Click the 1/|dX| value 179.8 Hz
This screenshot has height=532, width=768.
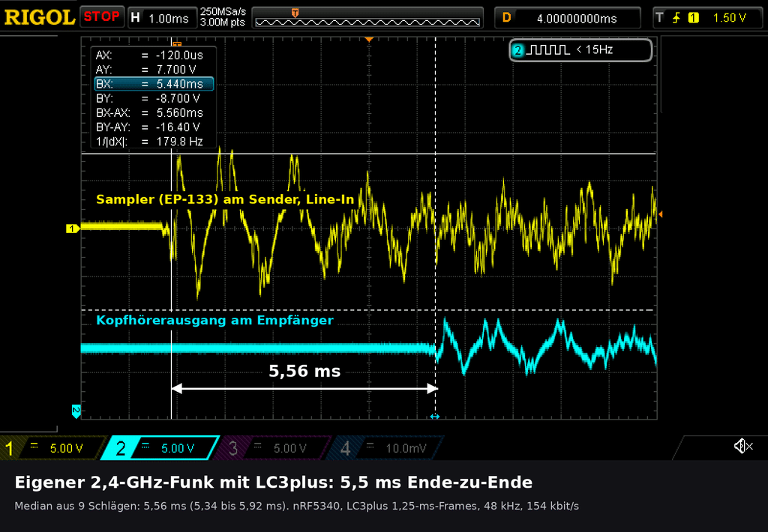tap(179, 142)
